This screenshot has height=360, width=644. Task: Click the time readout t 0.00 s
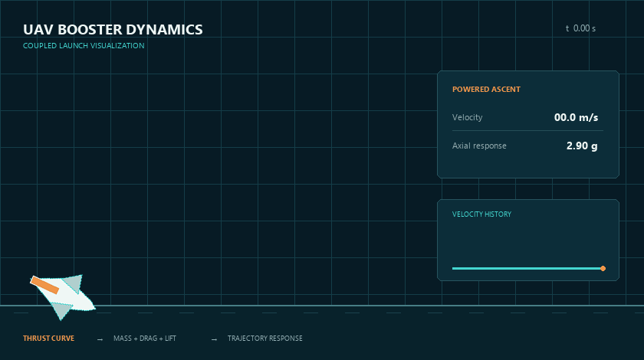coord(581,28)
